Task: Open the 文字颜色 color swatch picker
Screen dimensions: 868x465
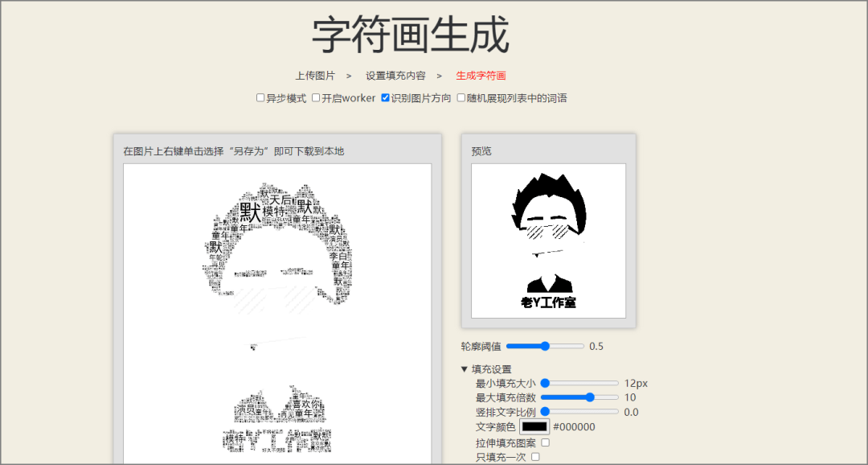Action: point(534,426)
